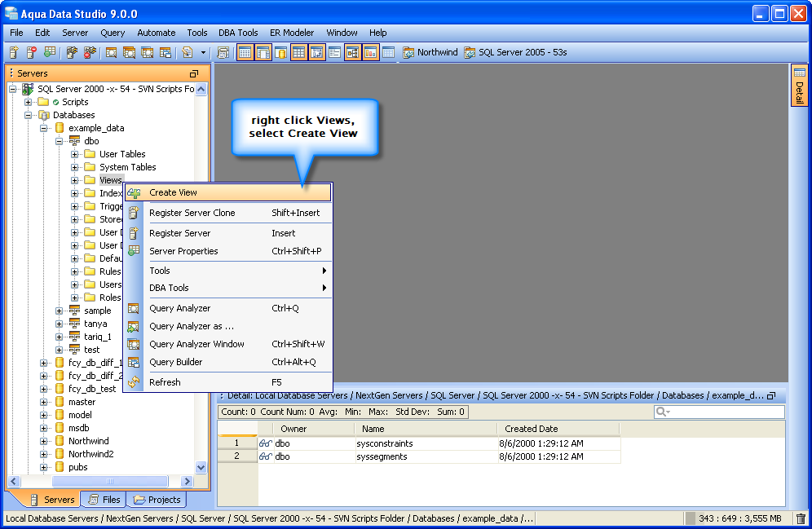Collapse the Databases node
812x529 pixels.
[x=29, y=115]
